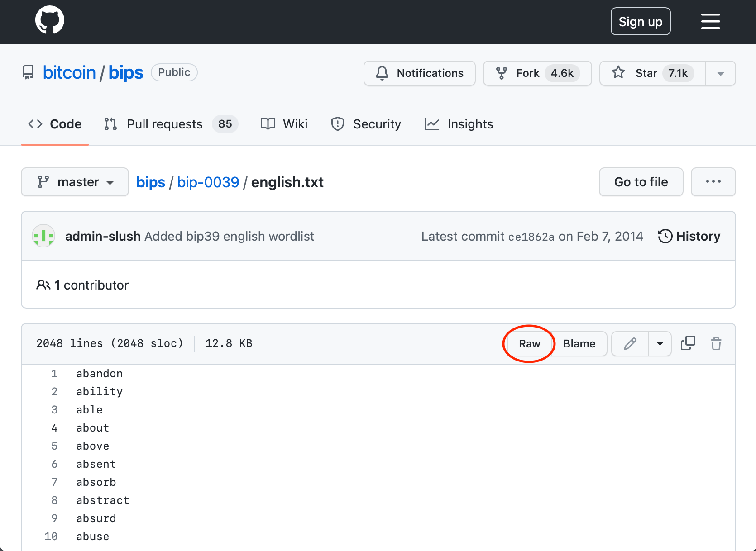Screen dimensions: 756x551
Task: Click the Public visibility badge
Action: (x=174, y=72)
